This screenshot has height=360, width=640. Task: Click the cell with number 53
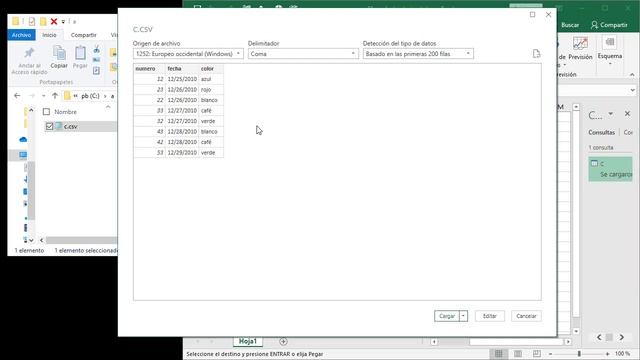pyautogui.click(x=149, y=153)
